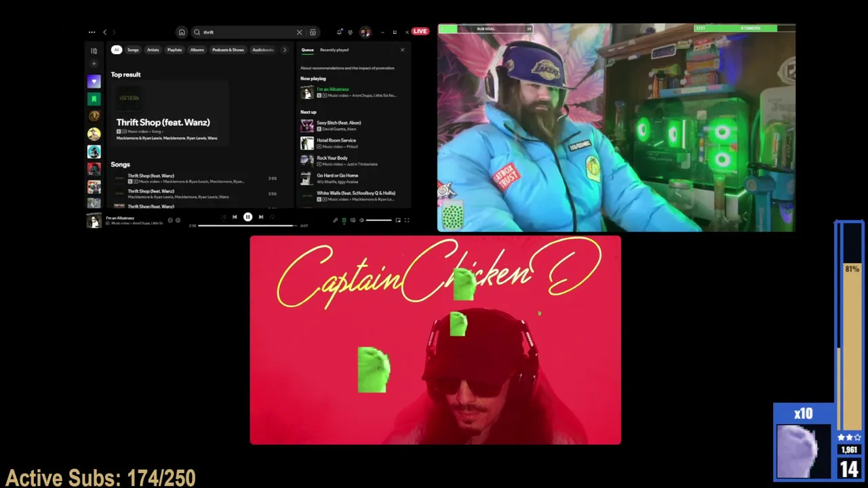This screenshot has width=868, height=488.
Task: Show more filter chips with right chevron
Action: (285, 49)
